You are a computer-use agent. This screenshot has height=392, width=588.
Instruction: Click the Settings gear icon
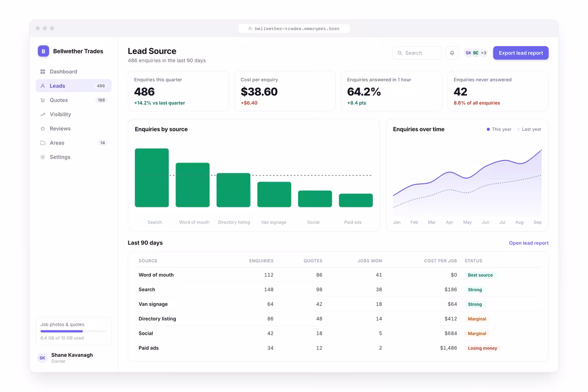click(43, 157)
